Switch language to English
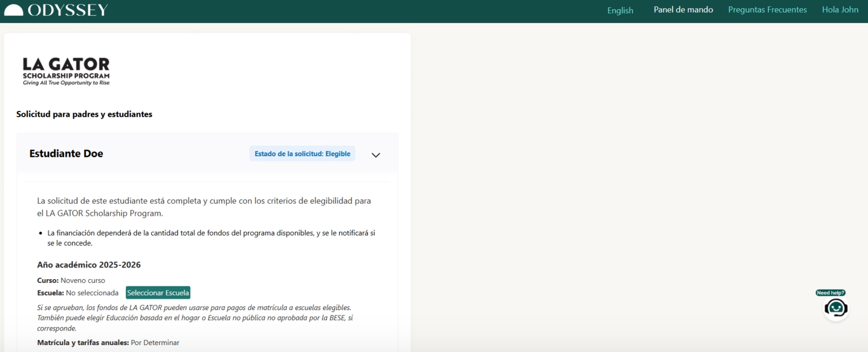Image resolution: width=868 pixels, height=352 pixels. point(620,10)
